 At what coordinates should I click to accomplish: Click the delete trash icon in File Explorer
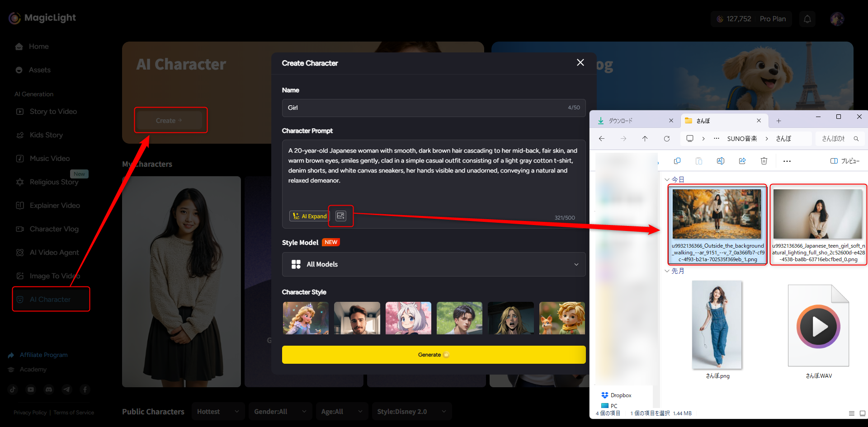[764, 161]
